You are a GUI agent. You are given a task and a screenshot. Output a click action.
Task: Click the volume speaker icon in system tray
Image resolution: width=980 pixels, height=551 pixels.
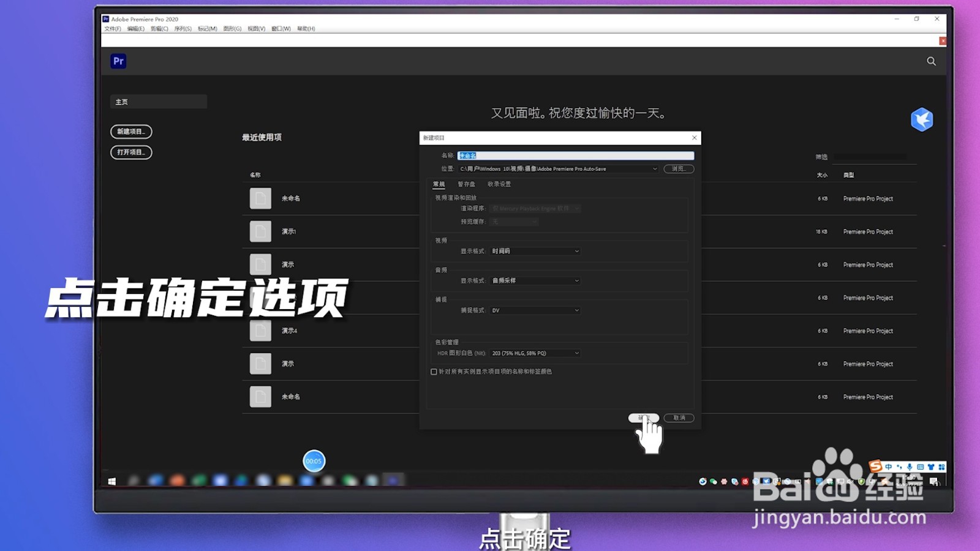tap(850, 481)
